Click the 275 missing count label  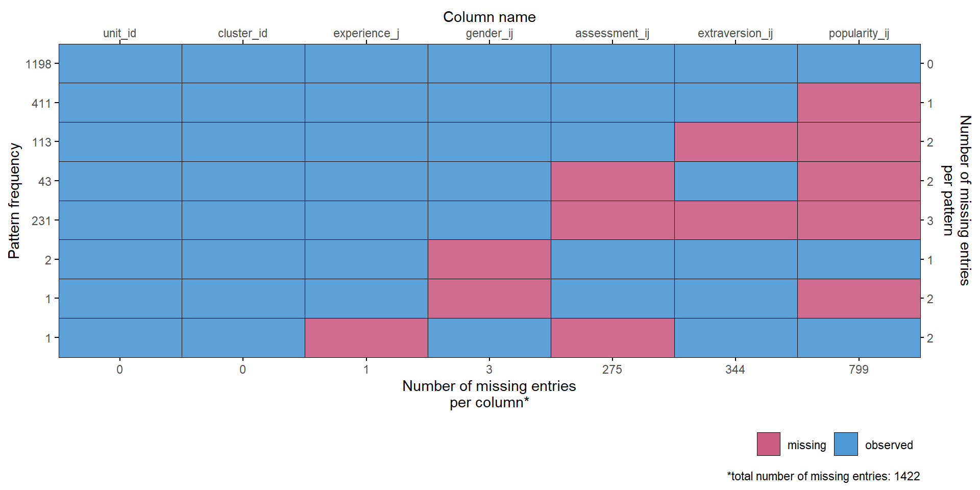pyautogui.click(x=612, y=370)
